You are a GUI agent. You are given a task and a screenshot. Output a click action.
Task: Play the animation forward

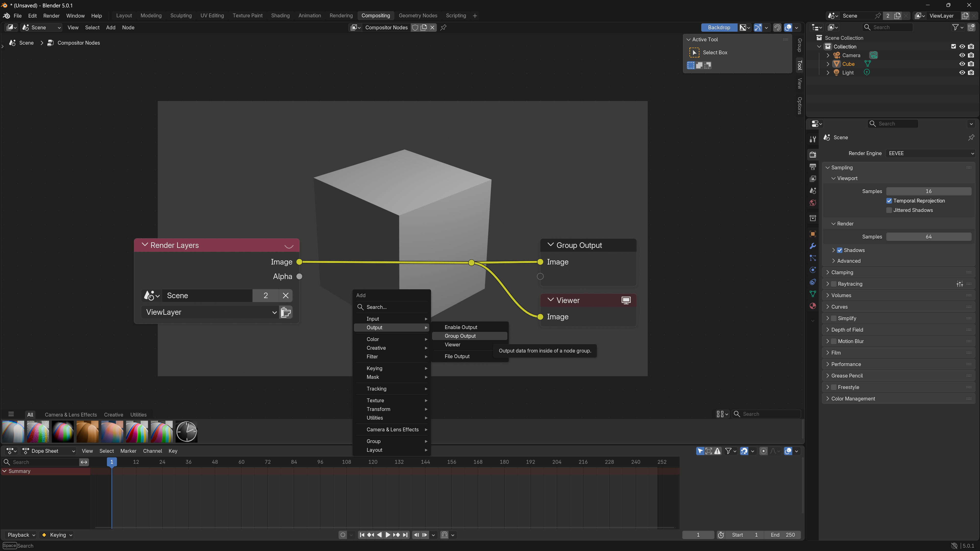pos(388,535)
